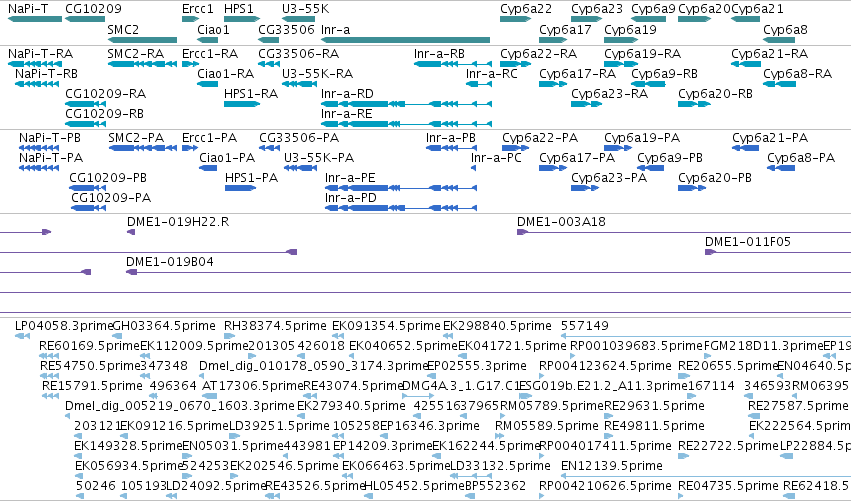Select protein Inr-a-PB label

coord(450,137)
